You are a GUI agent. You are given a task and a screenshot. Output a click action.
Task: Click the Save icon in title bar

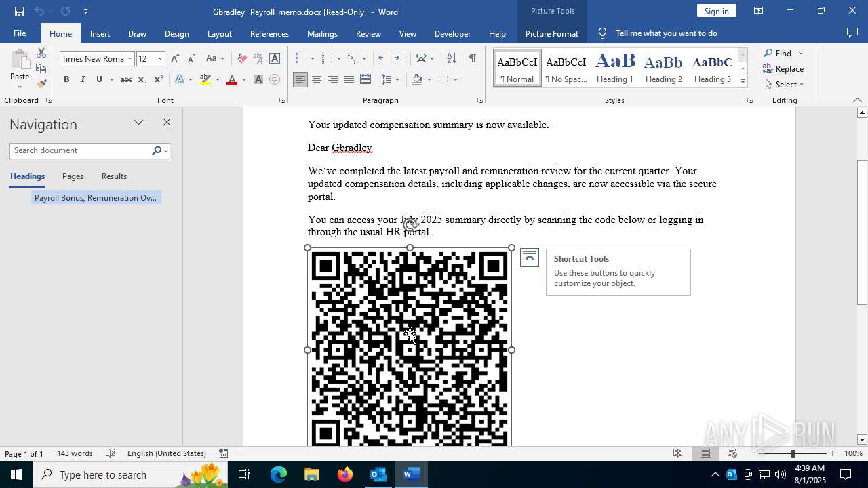click(x=20, y=12)
